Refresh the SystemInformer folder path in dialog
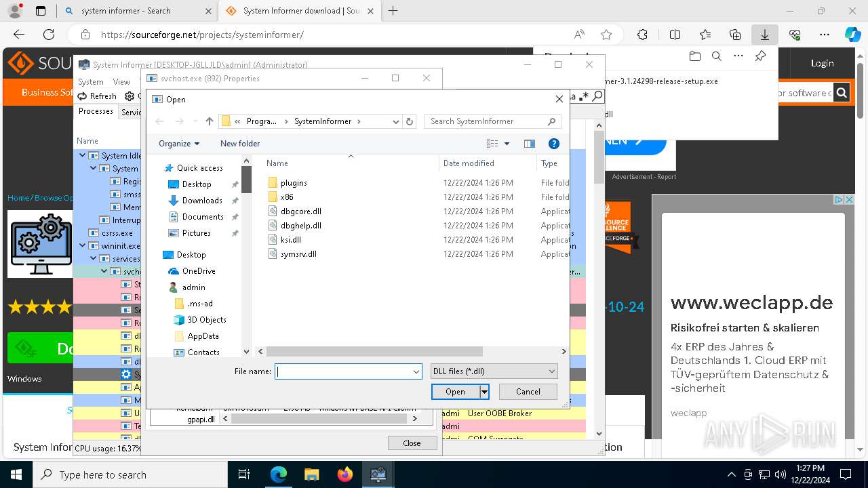868x488 pixels. pyautogui.click(x=409, y=121)
